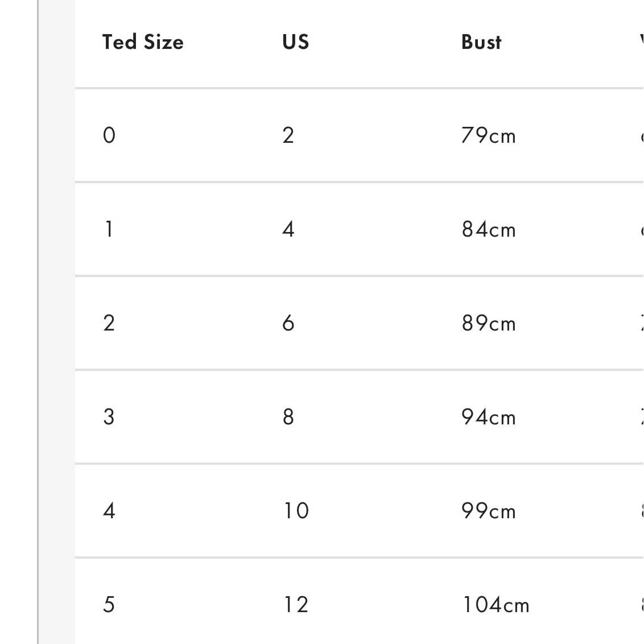
Task: Click the 99cm bust measurement
Action: pos(489,511)
